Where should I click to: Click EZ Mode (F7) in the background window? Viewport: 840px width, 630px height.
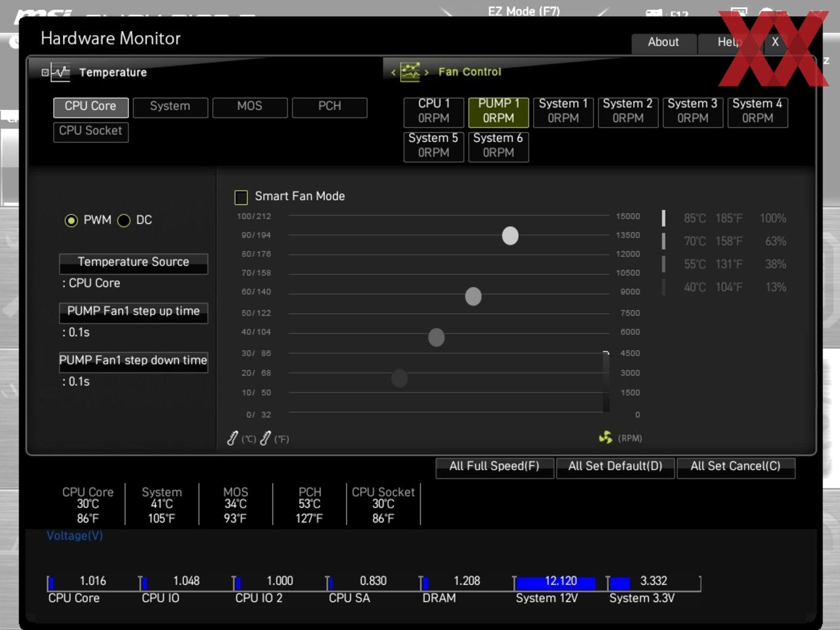(524, 10)
